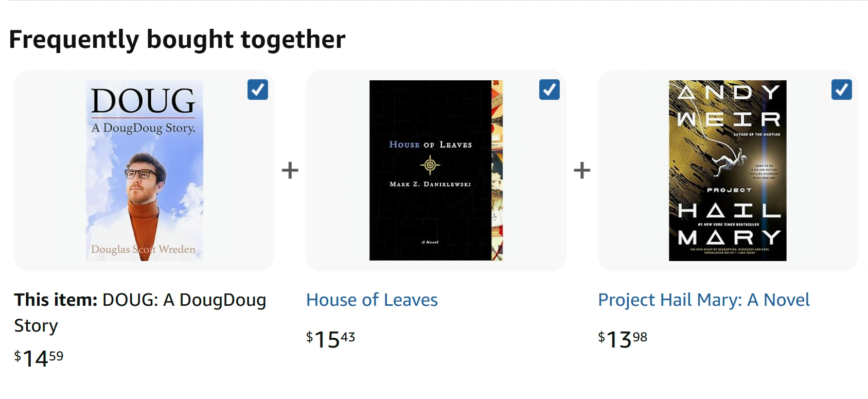The image size is (868, 399).
Task: Click the plus sign after the DOUG book
Action: pos(290,170)
